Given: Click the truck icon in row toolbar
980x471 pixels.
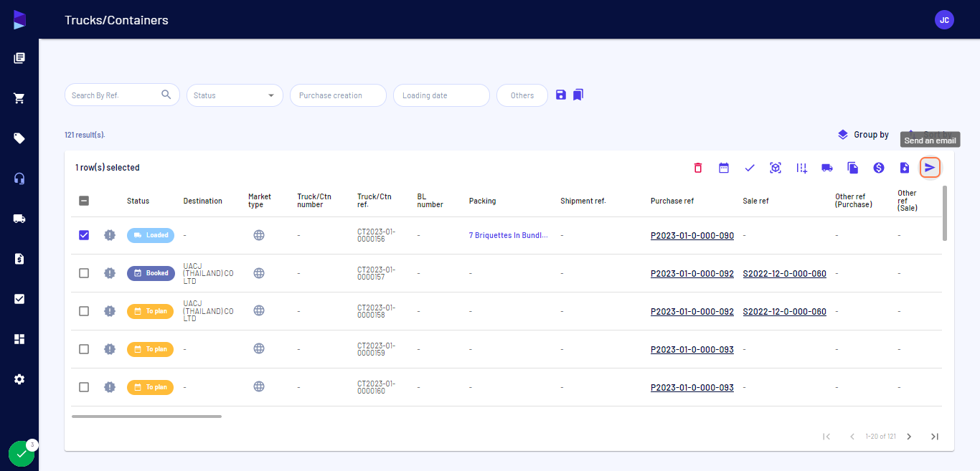Looking at the screenshot, I should (x=827, y=168).
